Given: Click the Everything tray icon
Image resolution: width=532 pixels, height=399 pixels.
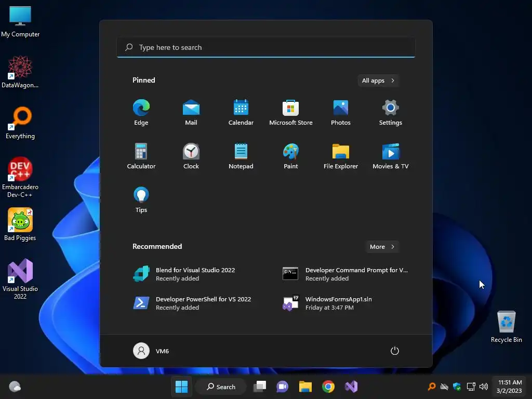Looking at the screenshot, I should pyautogui.click(x=432, y=387).
